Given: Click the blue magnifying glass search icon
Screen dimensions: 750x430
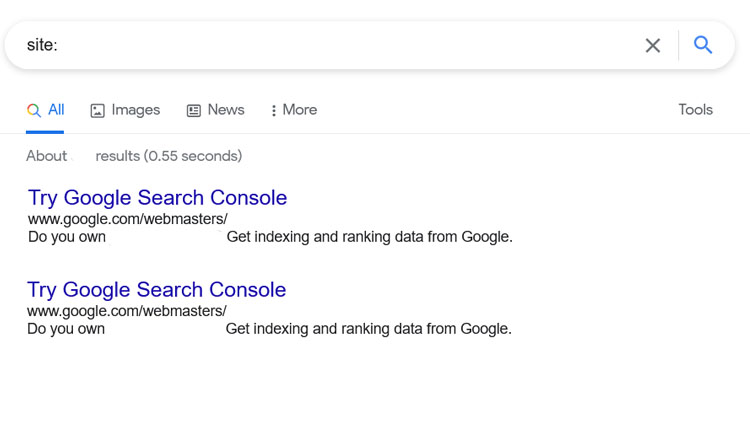Looking at the screenshot, I should 703,45.
